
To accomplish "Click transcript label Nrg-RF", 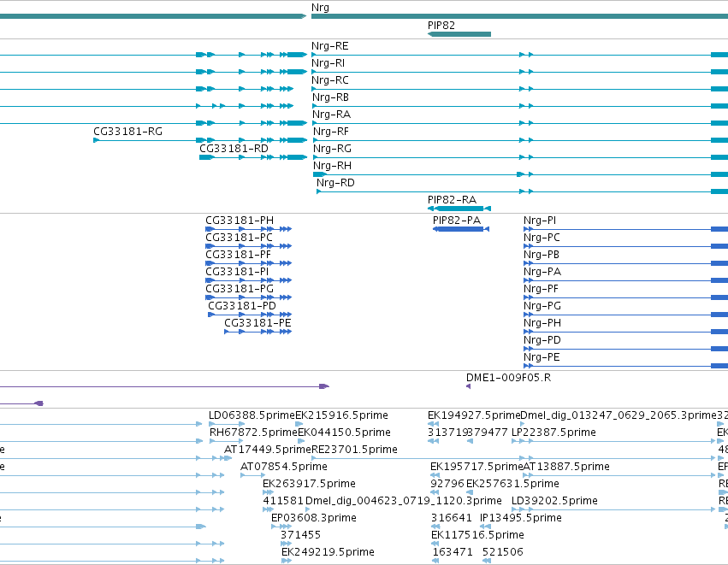I will pyautogui.click(x=330, y=132).
